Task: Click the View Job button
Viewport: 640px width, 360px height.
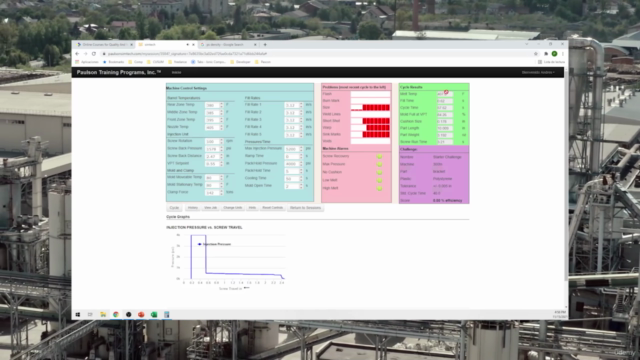Action: point(211,208)
